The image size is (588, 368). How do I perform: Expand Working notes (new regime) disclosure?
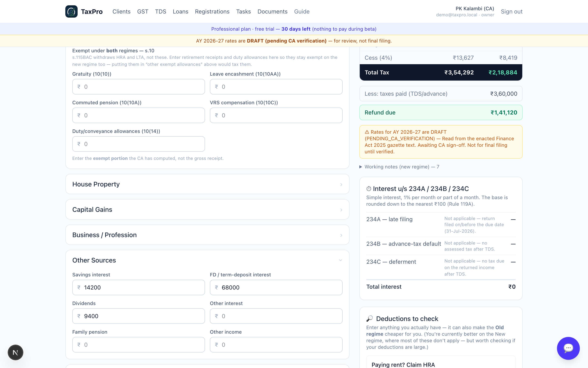point(399,167)
